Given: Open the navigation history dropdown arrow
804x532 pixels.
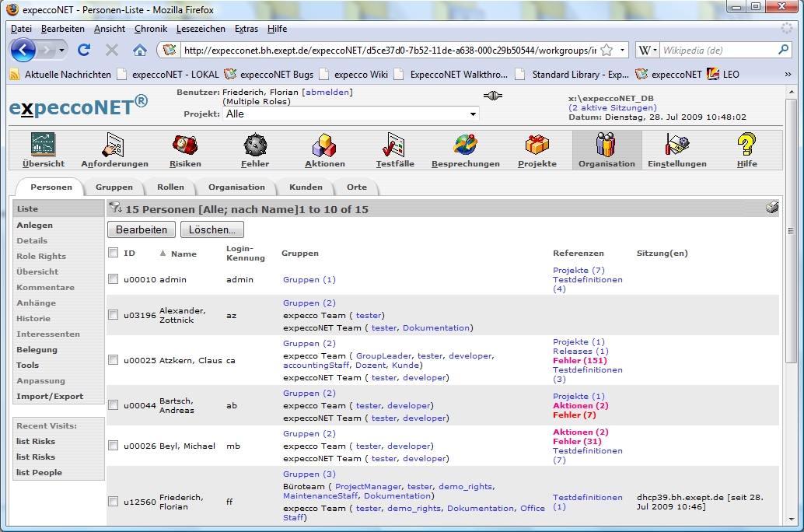Looking at the screenshot, I should click(x=61, y=51).
